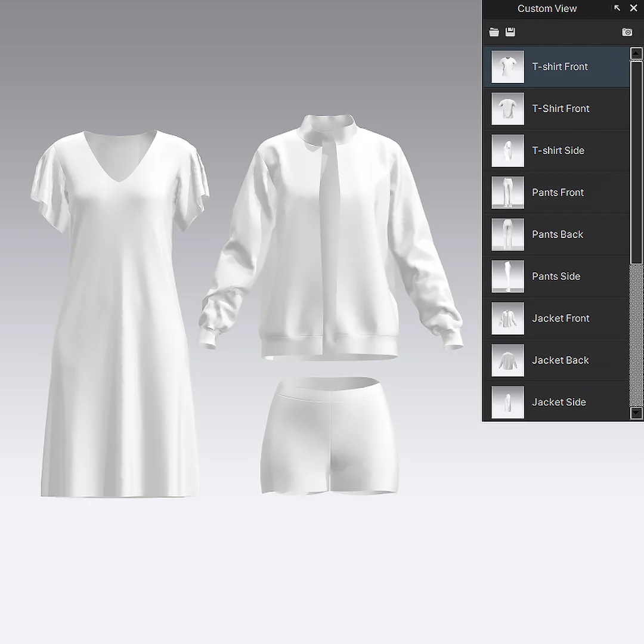The height and width of the screenshot is (644, 644).
Task: Select the highlighted T-shirt Front thumbnail
Action: (x=507, y=67)
